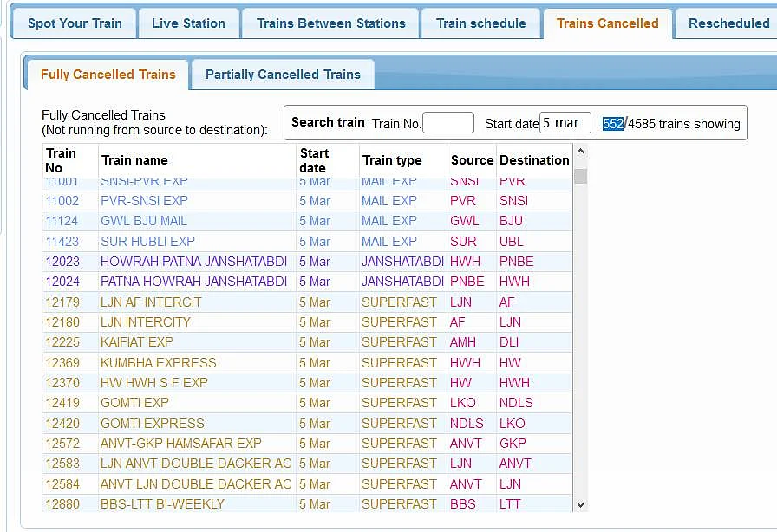Click destination LTT in BBS-LTT row
Image resolution: width=777 pixels, height=532 pixels.
[510, 503]
